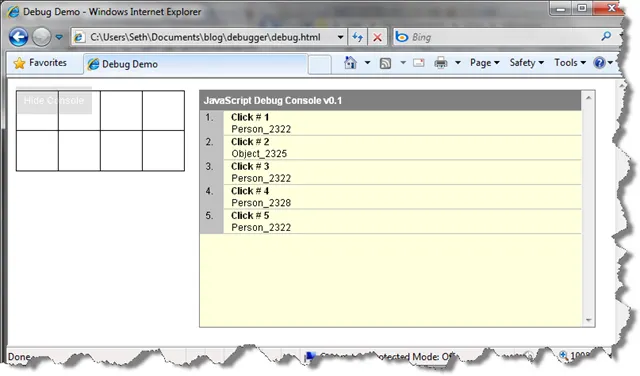Screen dimensions: 640x376
Task: Click row number 2. in console
Action: (x=209, y=142)
